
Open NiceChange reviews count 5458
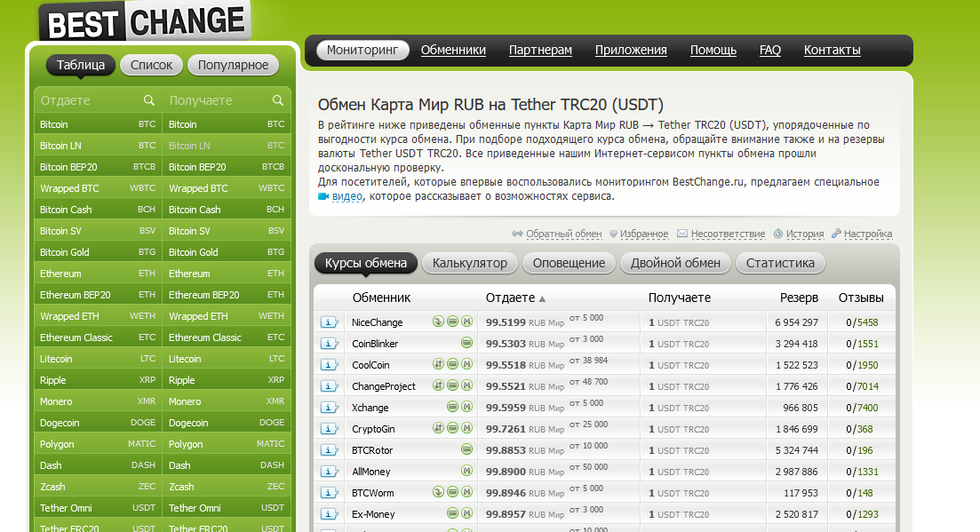[867, 322]
